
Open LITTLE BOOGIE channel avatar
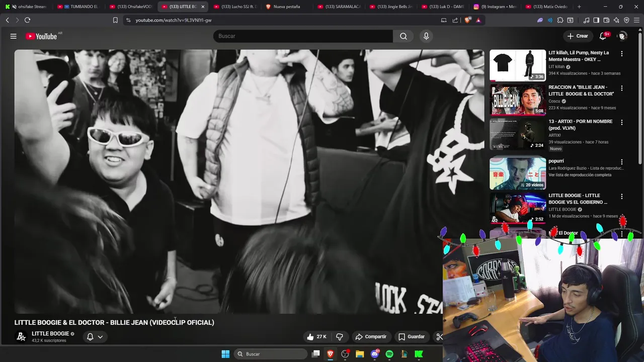point(21,337)
